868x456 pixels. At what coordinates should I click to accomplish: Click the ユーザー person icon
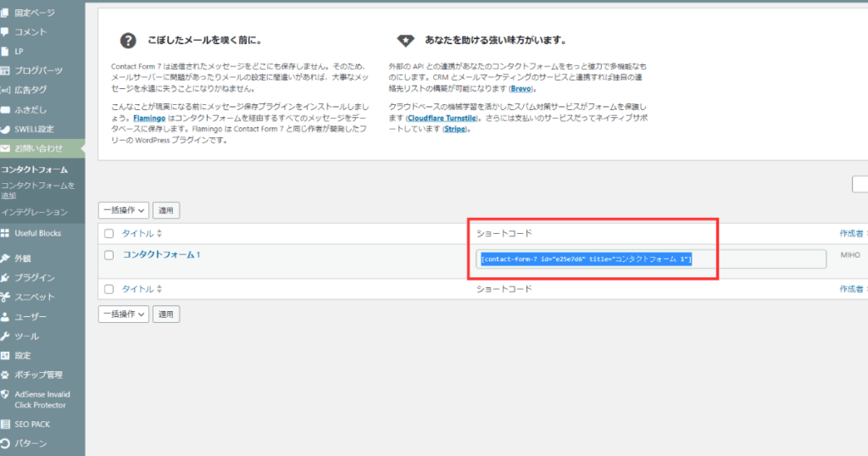pos(4,317)
